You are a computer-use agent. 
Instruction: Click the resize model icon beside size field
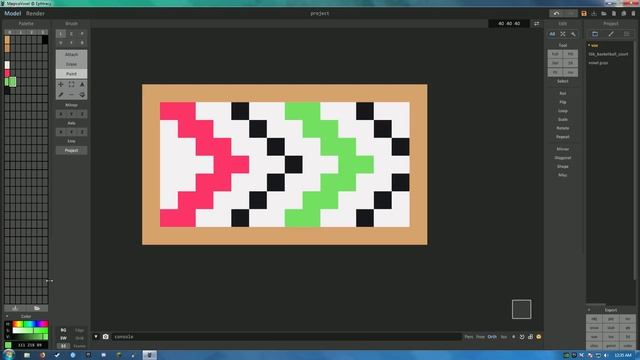536,24
